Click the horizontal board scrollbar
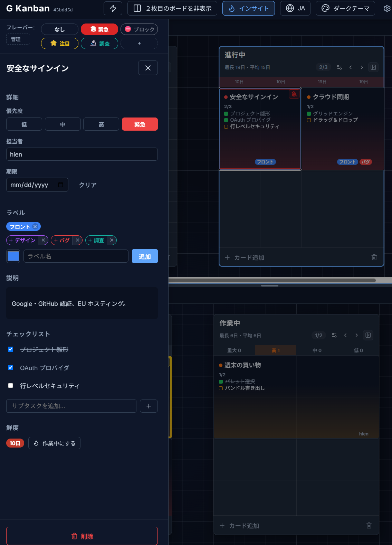This screenshot has width=392, height=545. tap(272, 280)
